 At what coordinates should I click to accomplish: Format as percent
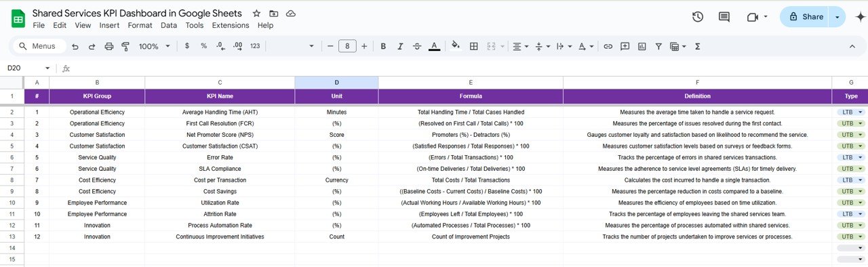coord(203,46)
